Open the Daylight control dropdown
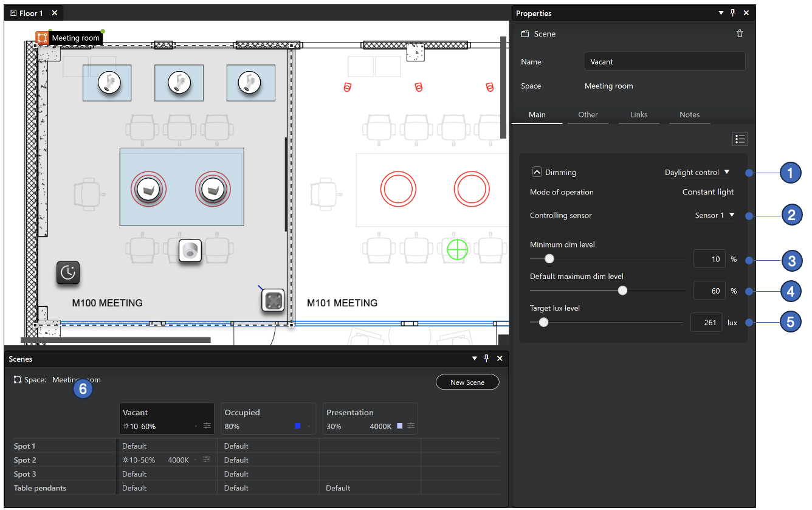This screenshot has height=510, width=812. 697,172
